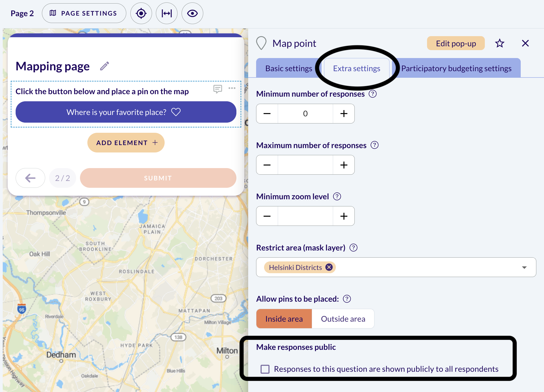Close the Map point settings panel
This screenshot has height=392, width=544.
pos(525,43)
